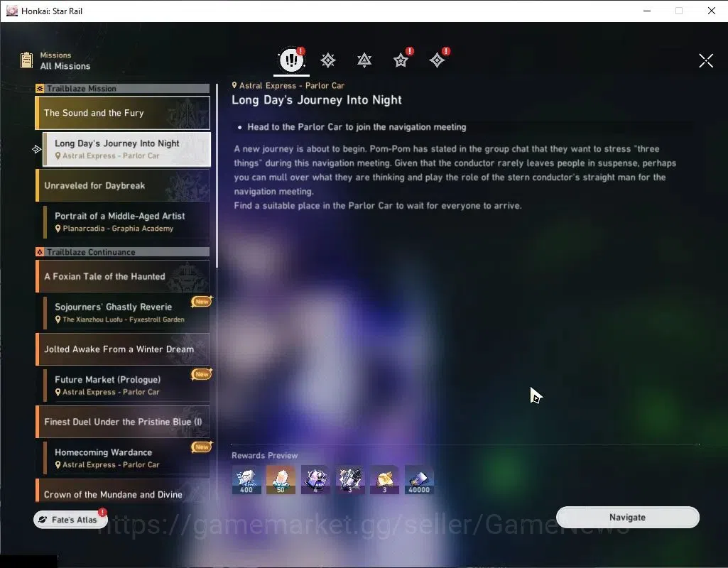The image size is (728, 568).
Task: Open The Sound and the Fury mission group
Action: (123, 113)
